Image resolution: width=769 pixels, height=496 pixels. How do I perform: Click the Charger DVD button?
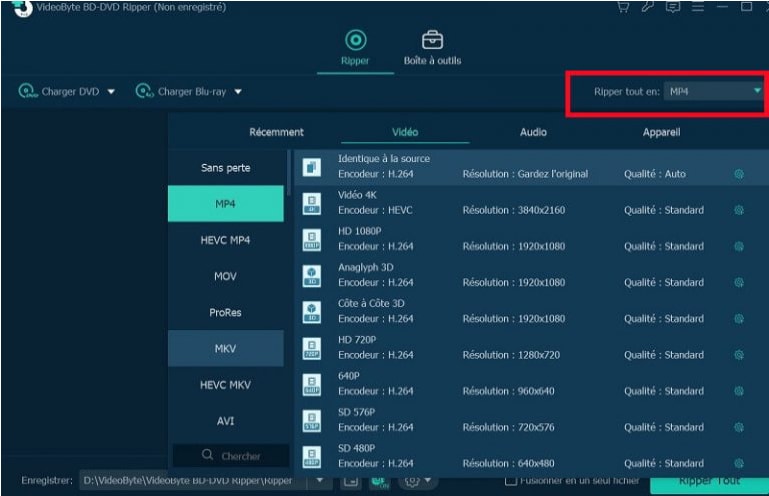pyautogui.click(x=59, y=91)
